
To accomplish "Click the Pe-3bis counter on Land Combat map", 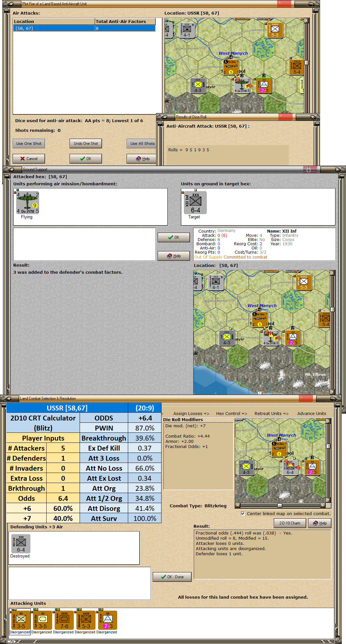I will pos(279,449).
